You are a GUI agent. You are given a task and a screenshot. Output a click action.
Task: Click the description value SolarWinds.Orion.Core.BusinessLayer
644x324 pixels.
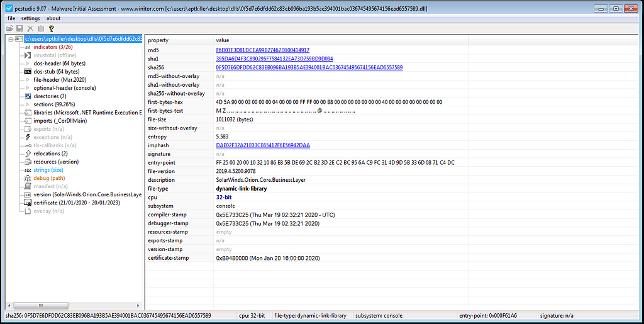[x=260, y=180]
